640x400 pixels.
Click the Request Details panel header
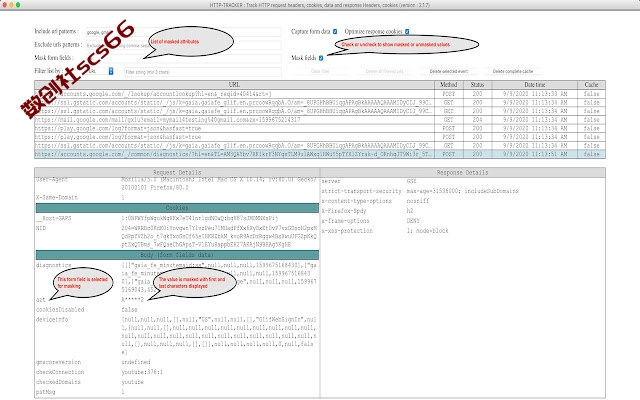click(x=177, y=173)
